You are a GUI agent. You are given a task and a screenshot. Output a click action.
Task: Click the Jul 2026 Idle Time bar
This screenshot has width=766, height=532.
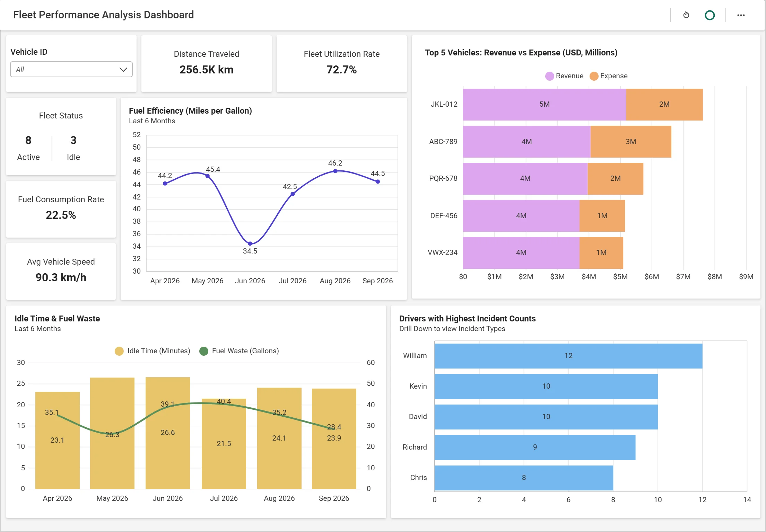224,444
